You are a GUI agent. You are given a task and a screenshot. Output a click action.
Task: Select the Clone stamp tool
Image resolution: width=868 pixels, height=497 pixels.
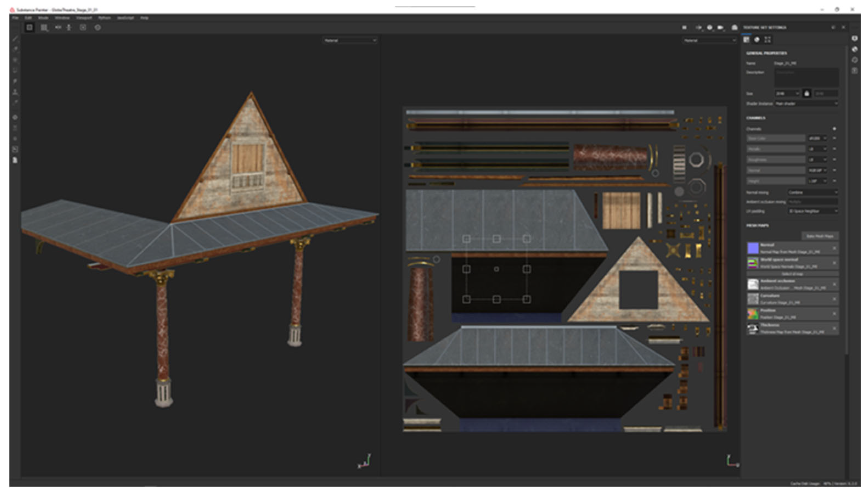click(x=15, y=92)
